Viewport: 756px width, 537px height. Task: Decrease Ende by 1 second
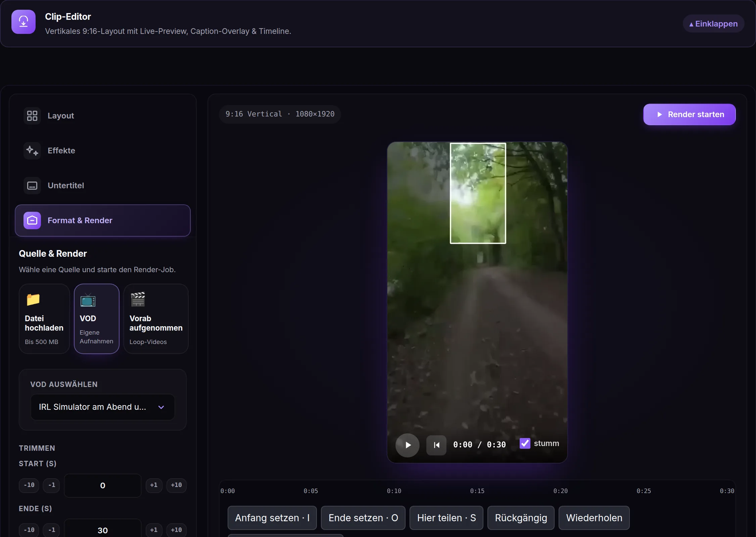(51, 530)
